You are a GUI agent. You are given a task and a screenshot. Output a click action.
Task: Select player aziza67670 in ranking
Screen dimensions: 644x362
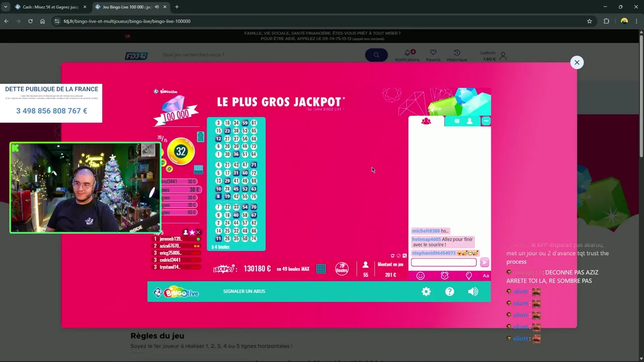177,246
